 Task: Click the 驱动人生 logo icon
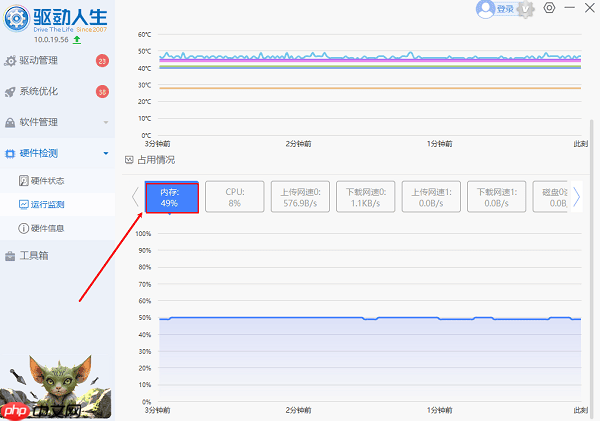click(16, 18)
